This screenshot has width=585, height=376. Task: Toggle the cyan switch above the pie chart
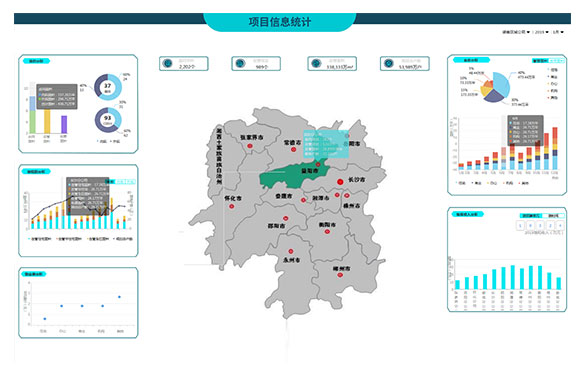click(x=540, y=60)
